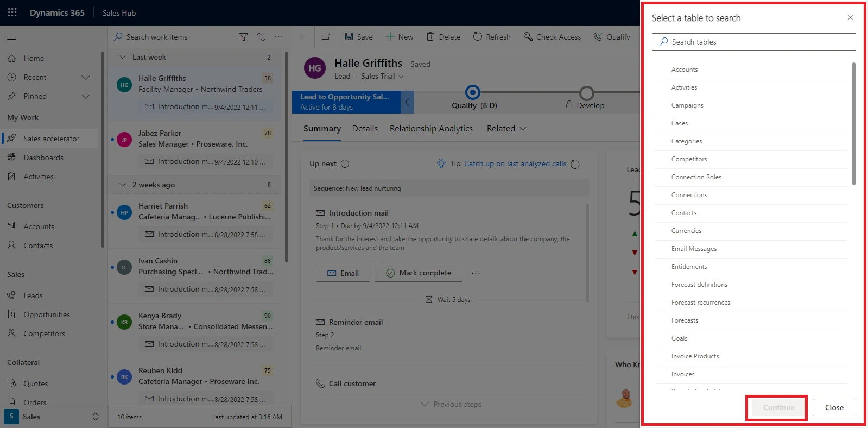Open Opportunities in sidebar
868x428 pixels.
click(x=47, y=314)
